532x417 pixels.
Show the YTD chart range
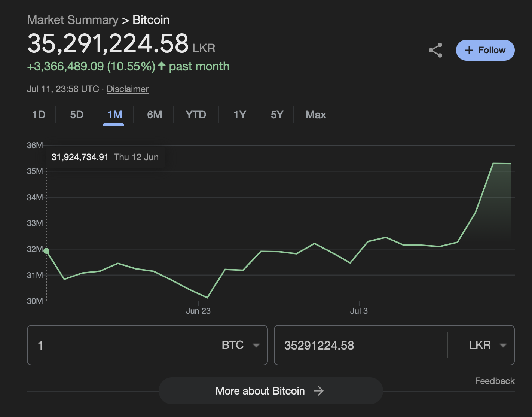coord(196,115)
